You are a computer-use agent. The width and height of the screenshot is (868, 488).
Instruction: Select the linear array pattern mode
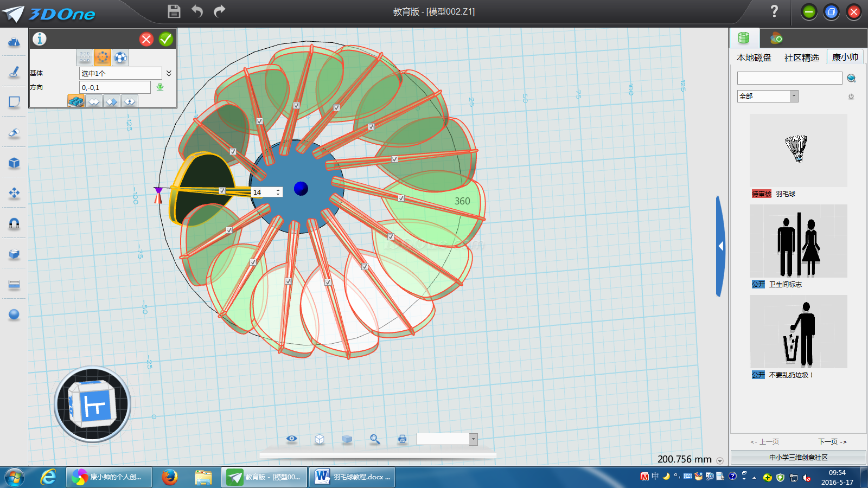pyautogui.click(x=85, y=57)
